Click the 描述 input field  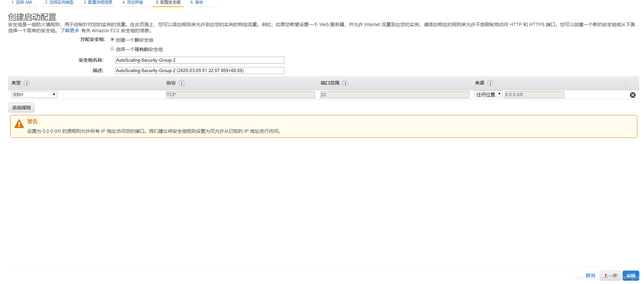(x=200, y=71)
